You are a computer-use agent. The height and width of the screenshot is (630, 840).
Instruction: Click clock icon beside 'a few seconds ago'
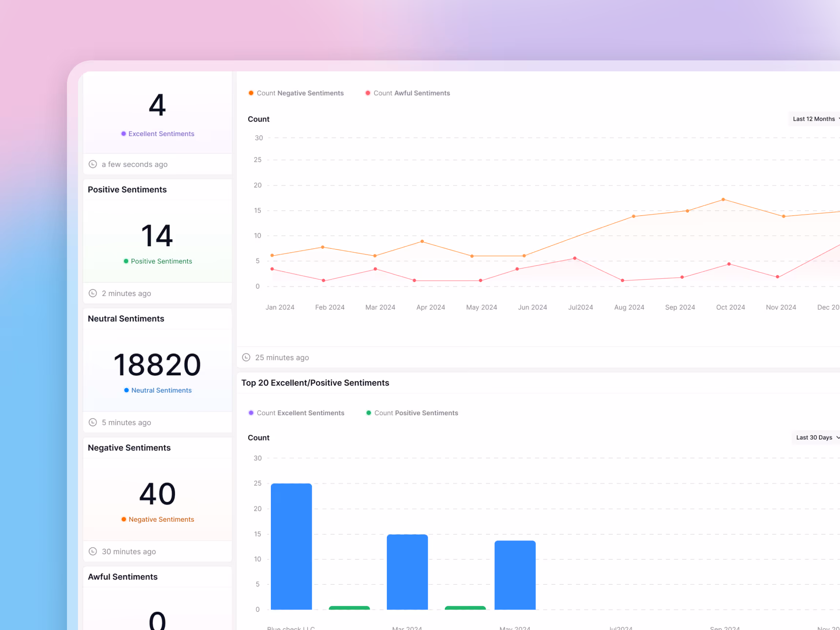93,164
